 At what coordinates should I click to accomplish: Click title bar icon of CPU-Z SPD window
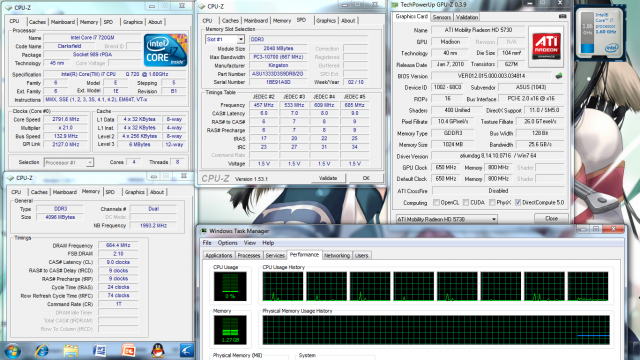point(202,7)
